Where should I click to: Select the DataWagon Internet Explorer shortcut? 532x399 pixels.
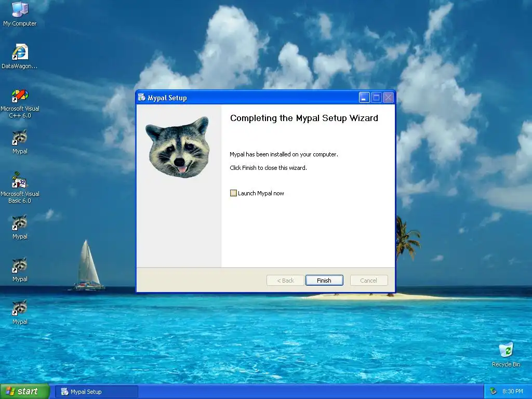[20, 56]
